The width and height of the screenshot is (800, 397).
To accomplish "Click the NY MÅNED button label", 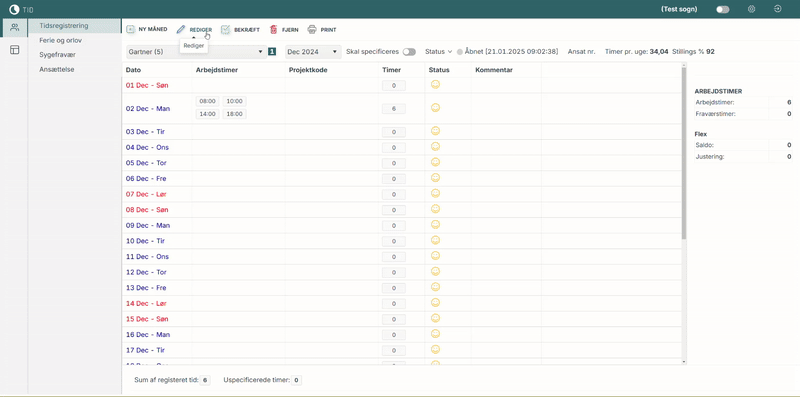I will (153, 30).
